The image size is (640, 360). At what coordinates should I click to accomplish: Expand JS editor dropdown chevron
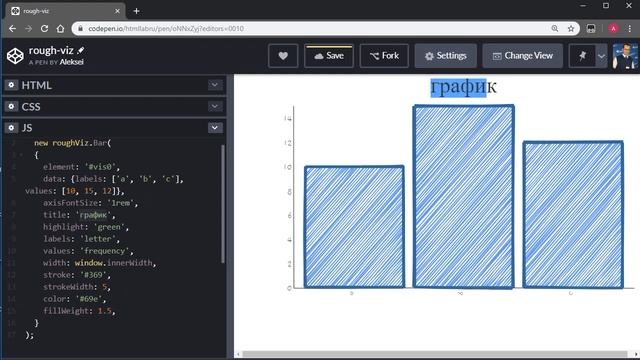pos(215,128)
